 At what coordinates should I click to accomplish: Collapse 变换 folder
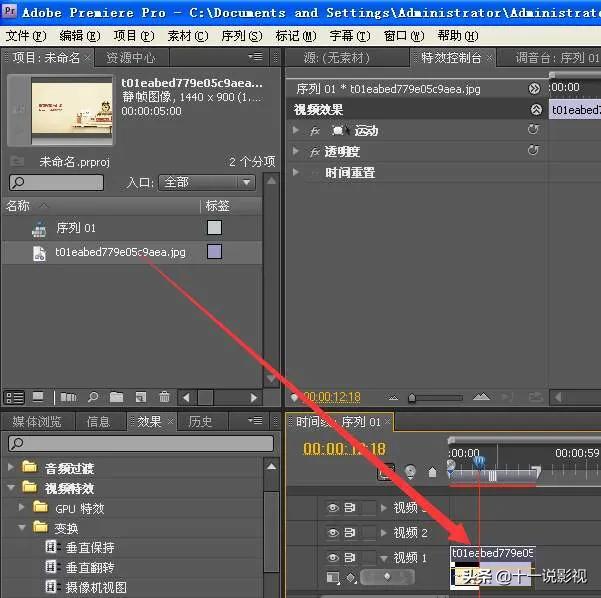(22, 527)
